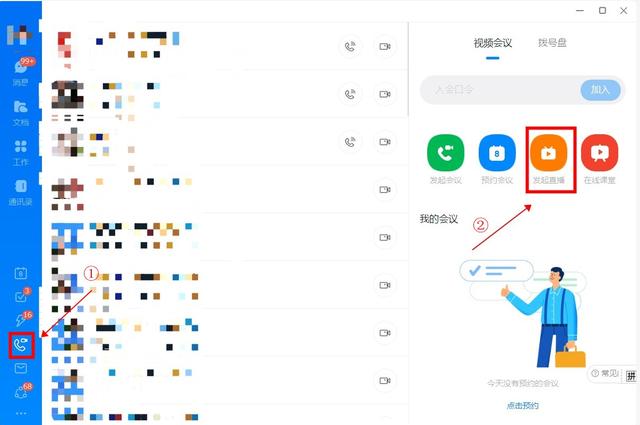Click the 点击预约 link
Screen dimensions: 640x425
click(x=522, y=405)
